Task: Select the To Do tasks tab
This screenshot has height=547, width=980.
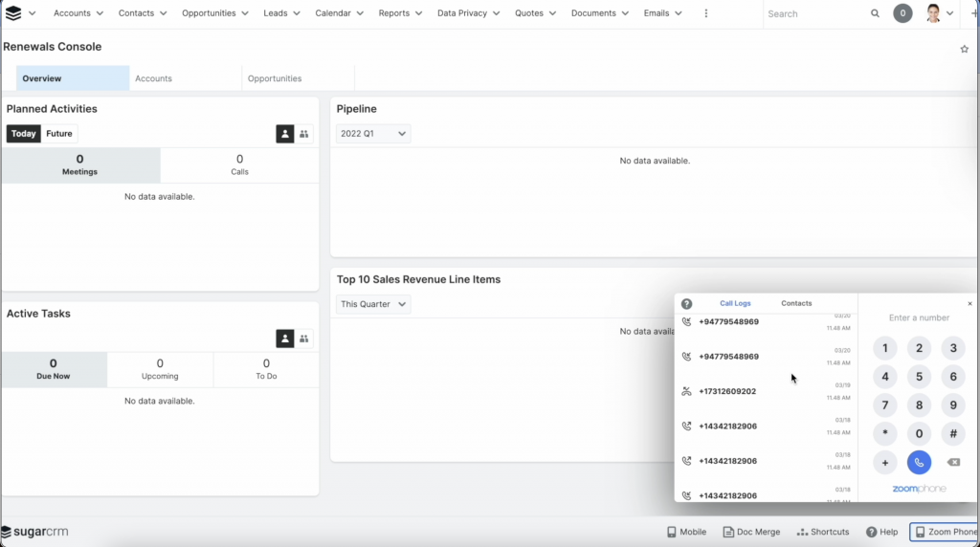Action: pyautogui.click(x=266, y=369)
